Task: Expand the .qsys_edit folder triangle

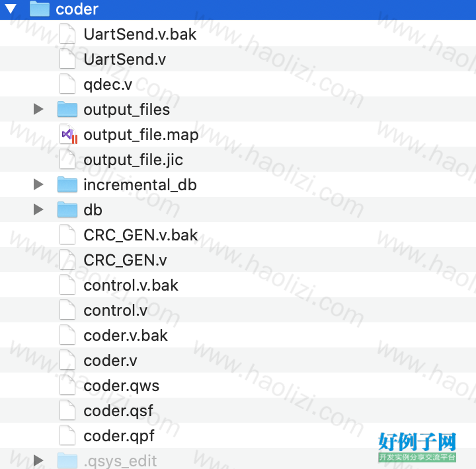Action: [38, 460]
